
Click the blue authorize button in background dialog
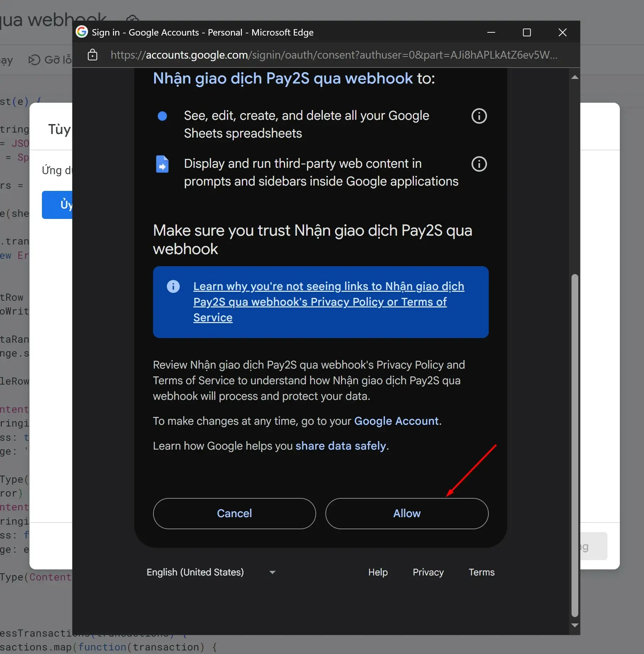pos(57,205)
